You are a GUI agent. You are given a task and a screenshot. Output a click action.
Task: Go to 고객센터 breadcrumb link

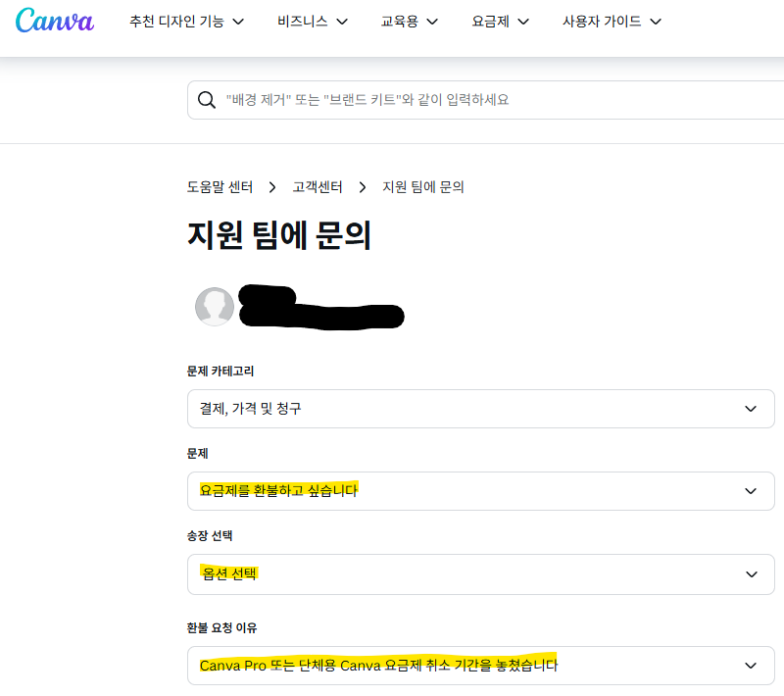tap(318, 187)
